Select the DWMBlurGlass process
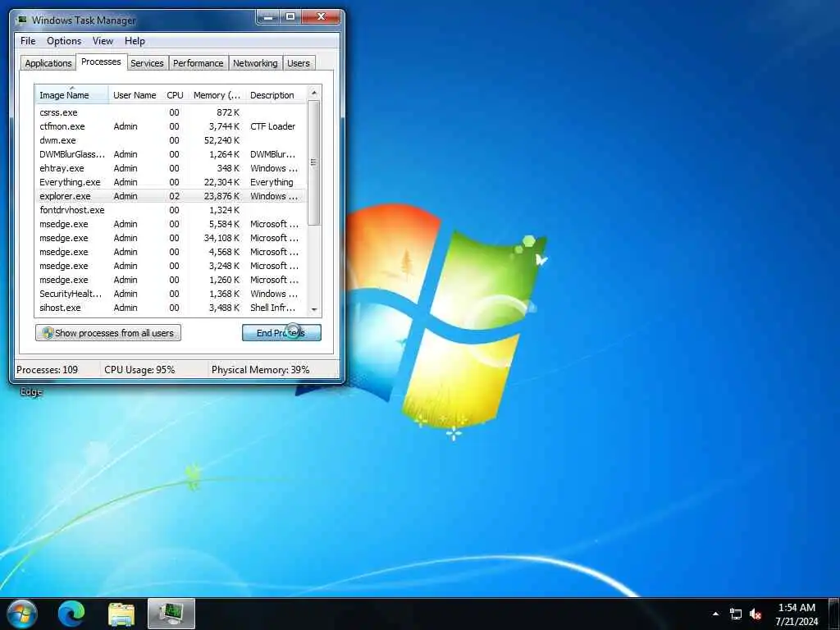The image size is (840, 630). click(171, 154)
